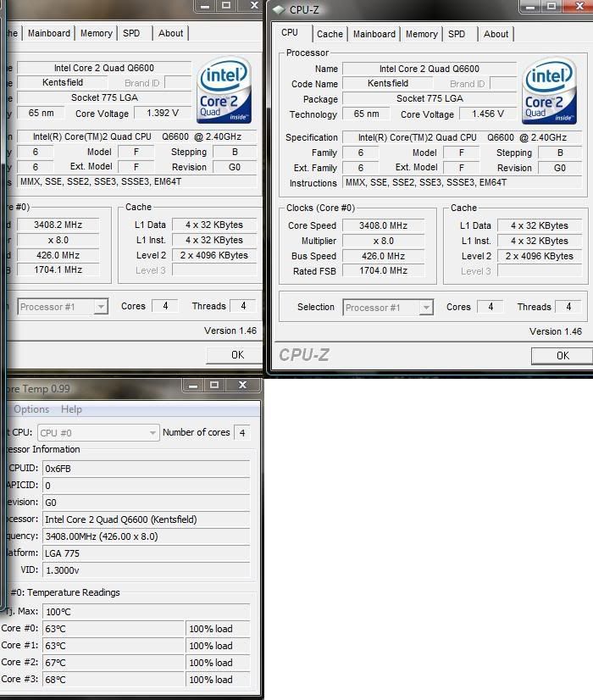Click the Core Voltage 1.456 V field
The height and width of the screenshot is (700, 593).
[489, 114]
